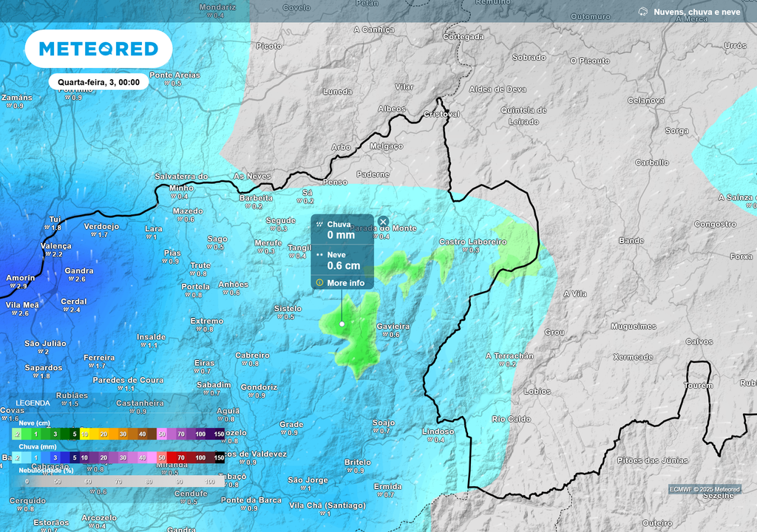Viewport: 757px width, 532px height.
Task: Select the Gavieira location label
Action: point(393,326)
